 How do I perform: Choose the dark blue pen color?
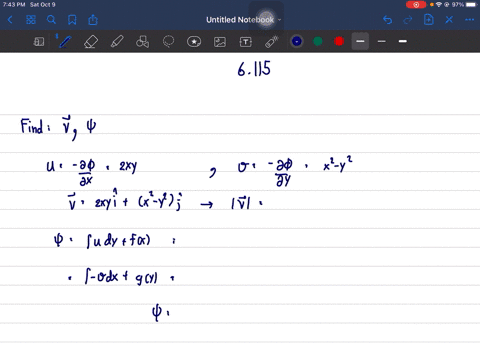pyautogui.click(x=297, y=41)
